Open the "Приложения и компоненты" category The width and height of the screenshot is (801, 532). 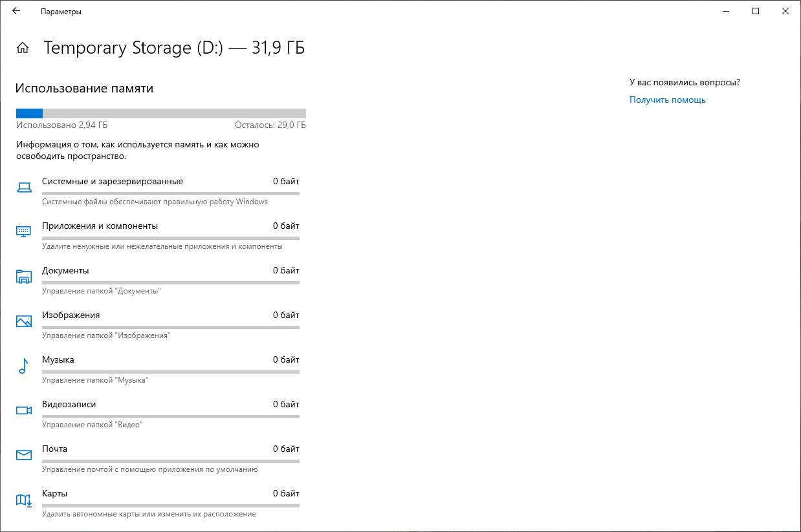pos(100,226)
